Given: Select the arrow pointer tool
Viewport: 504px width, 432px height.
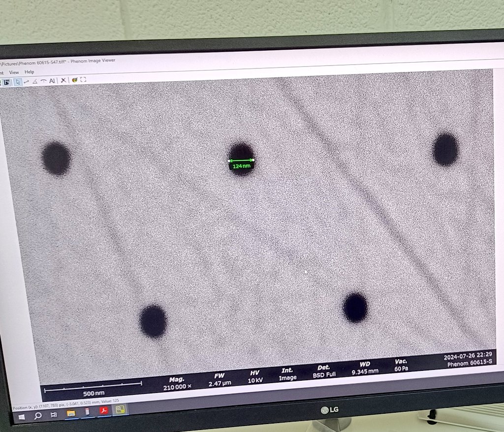Looking at the screenshot, I should pyautogui.click(x=18, y=82).
